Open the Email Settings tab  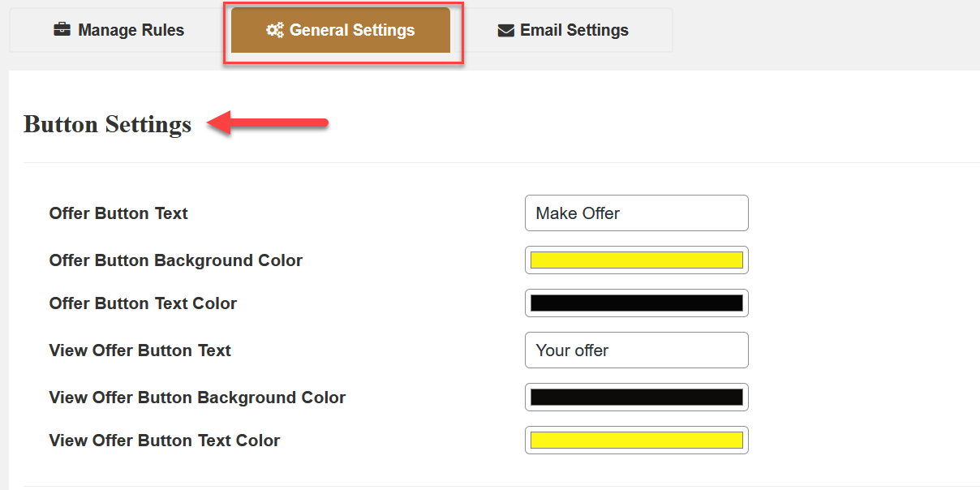tap(574, 30)
